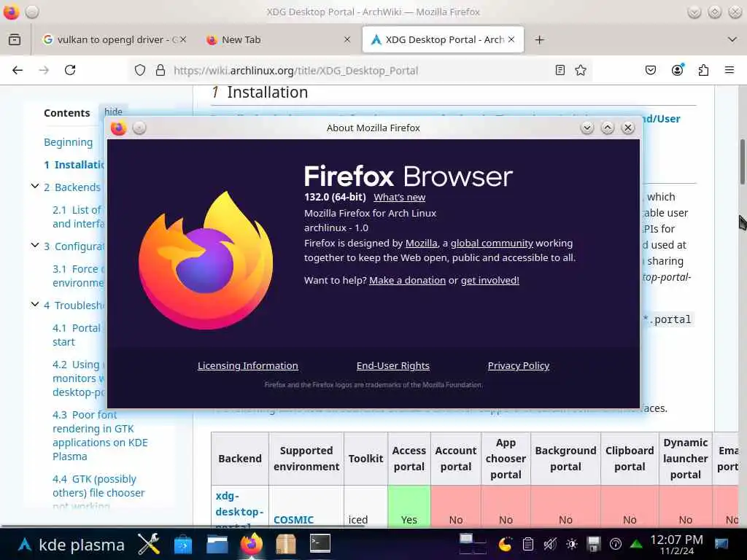
Task: Switch to the 'vulkan to opengl driver' tab
Action: [x=113, y=39]
